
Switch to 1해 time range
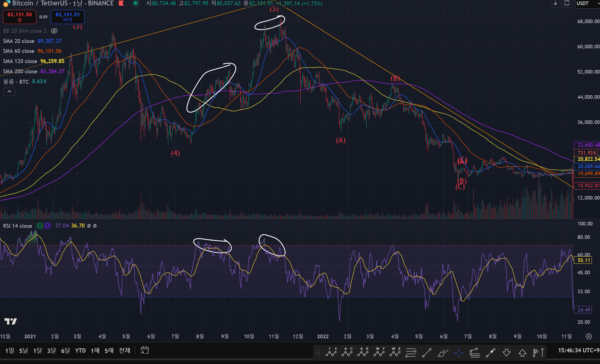95,350
